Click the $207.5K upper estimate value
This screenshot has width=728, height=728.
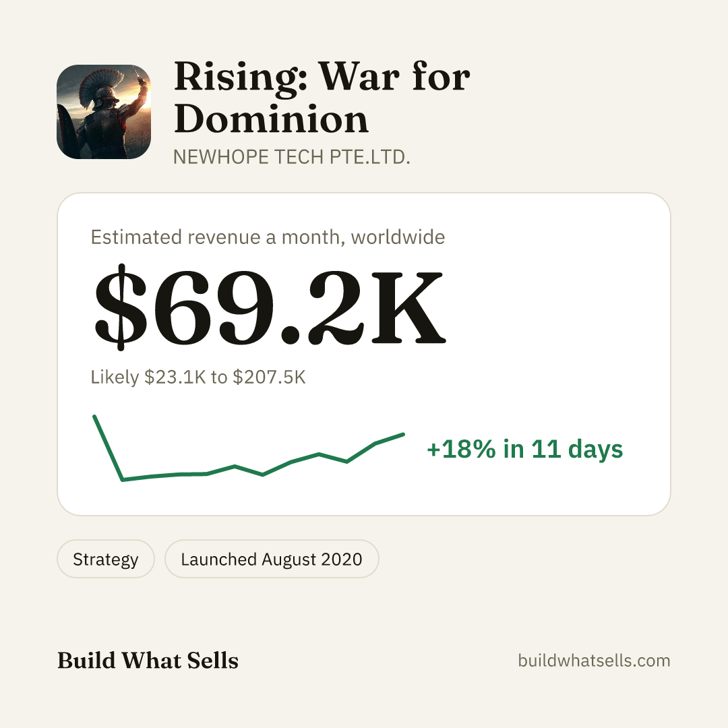tap(269, 377)
